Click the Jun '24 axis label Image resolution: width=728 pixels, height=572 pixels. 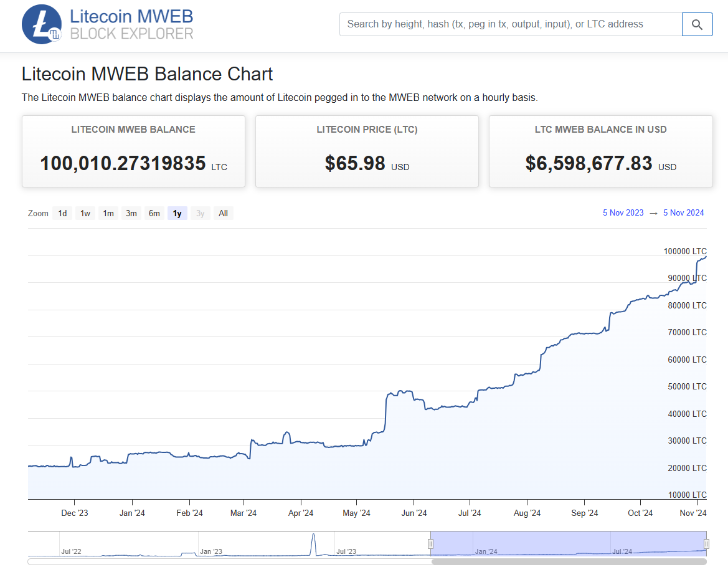point(414,513)
